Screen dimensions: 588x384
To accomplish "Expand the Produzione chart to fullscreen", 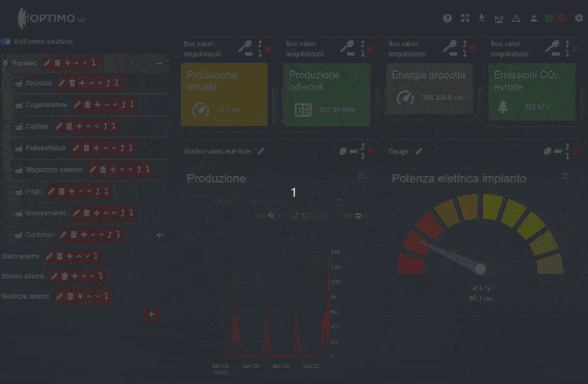I will (x=361, y=176).
